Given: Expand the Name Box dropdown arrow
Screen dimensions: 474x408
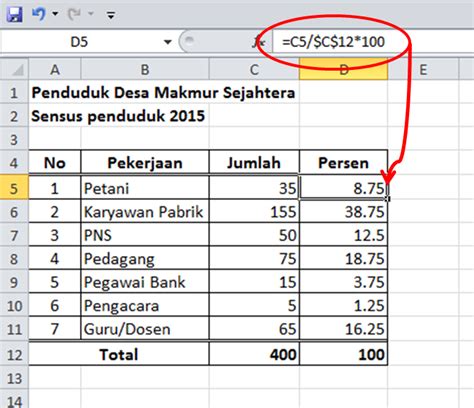Looking at the screenshot, I should click(x=168, y=42).
